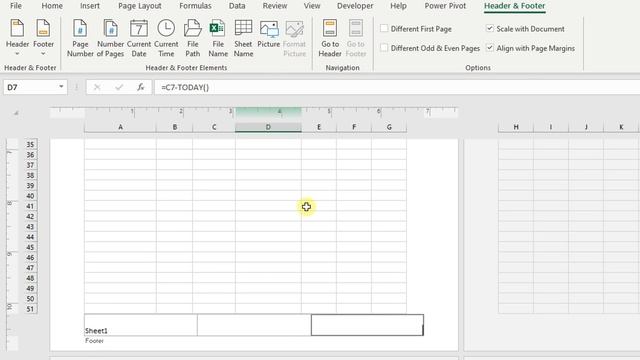Open the Header dropdown menu
This screenshot has width=640, height=360.
point(17,39)
